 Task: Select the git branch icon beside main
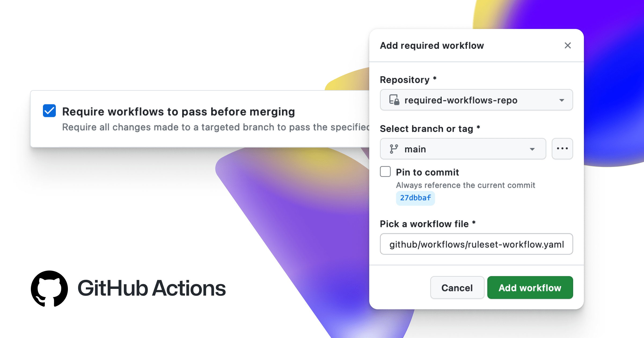click(x=394, y=149)
